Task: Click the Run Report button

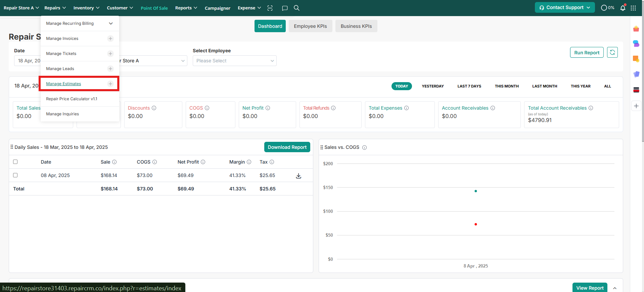Action: [586, 53]
